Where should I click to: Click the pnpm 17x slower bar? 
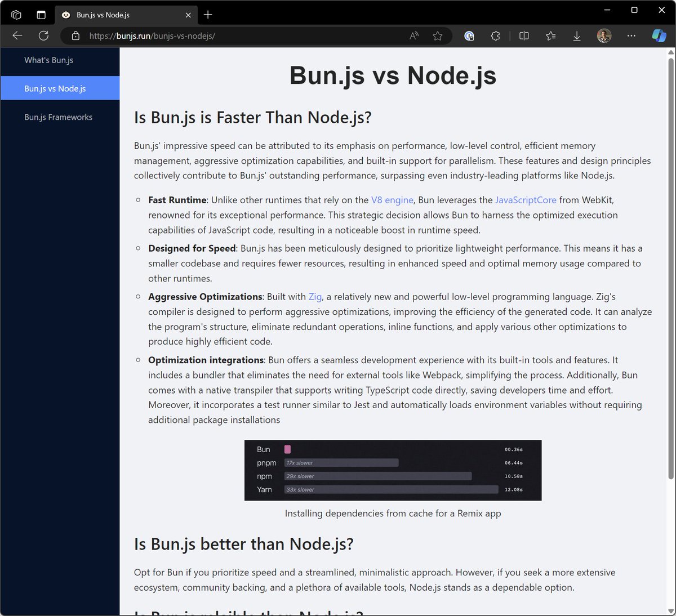(x=341, y=463)
